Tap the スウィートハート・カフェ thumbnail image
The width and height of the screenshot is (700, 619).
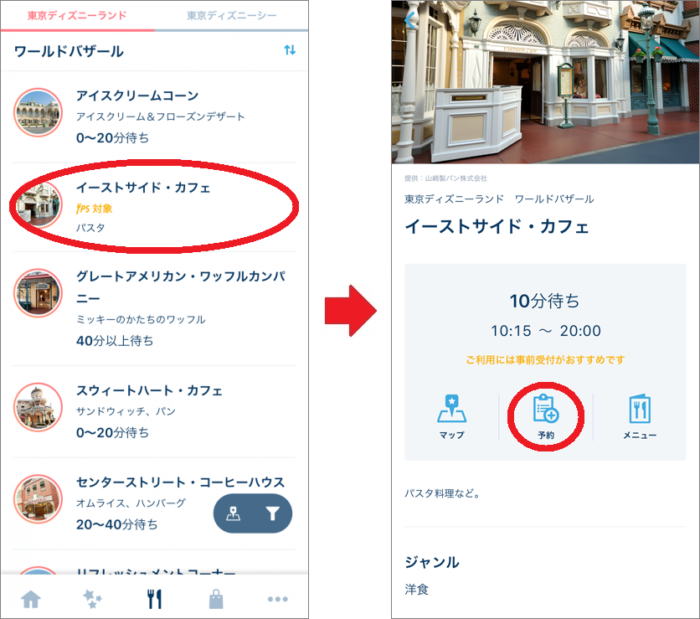click(40, 408)
